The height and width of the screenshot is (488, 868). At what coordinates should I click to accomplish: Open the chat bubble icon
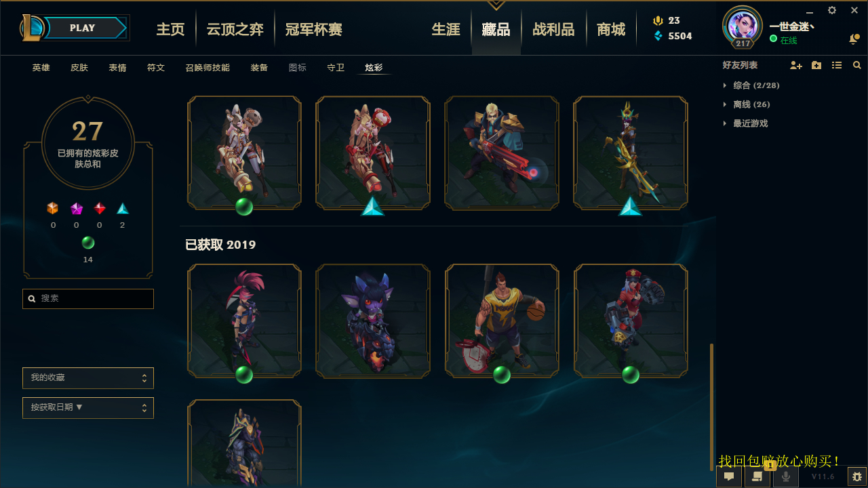[729, 476]
